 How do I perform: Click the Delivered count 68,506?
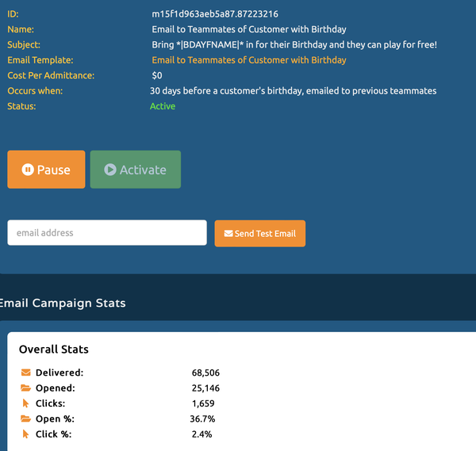click(205, 373)
